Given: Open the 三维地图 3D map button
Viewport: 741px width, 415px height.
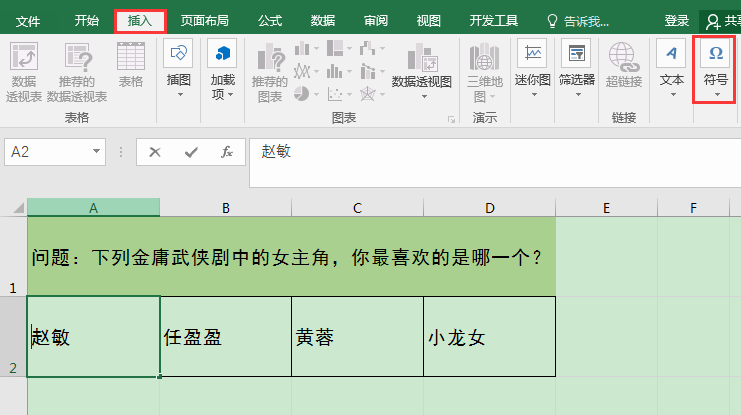Looking at the screenshot, I should coord(484,72).
